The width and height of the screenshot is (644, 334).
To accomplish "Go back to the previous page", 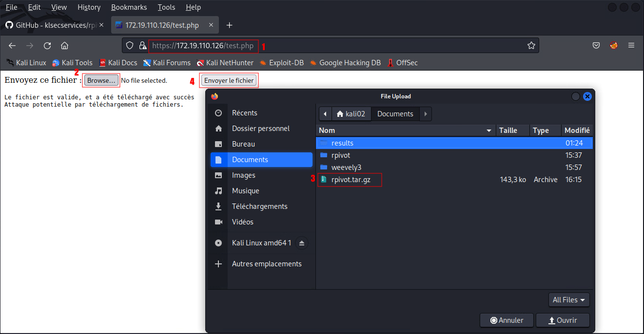I will coord(12,46).
